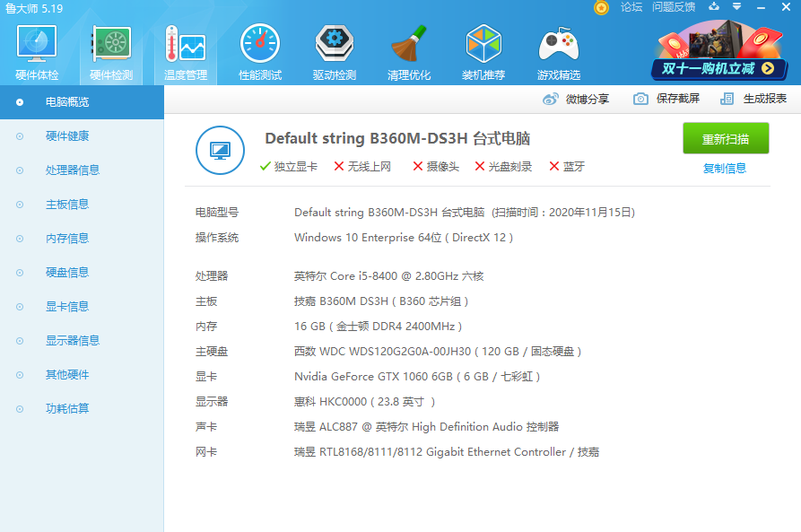This screenshot has height=532, width=801.
Task: Click the 蓝牙 status indicator
Action: click(x=567, y=167)
